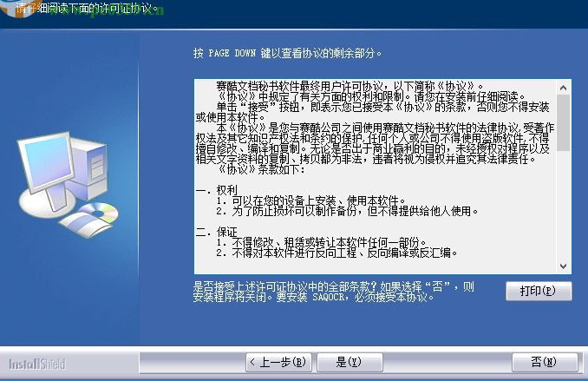Go back with the 上一步(B) button
588x381 pixels.
pyautogui.click(x=278, y=362)
